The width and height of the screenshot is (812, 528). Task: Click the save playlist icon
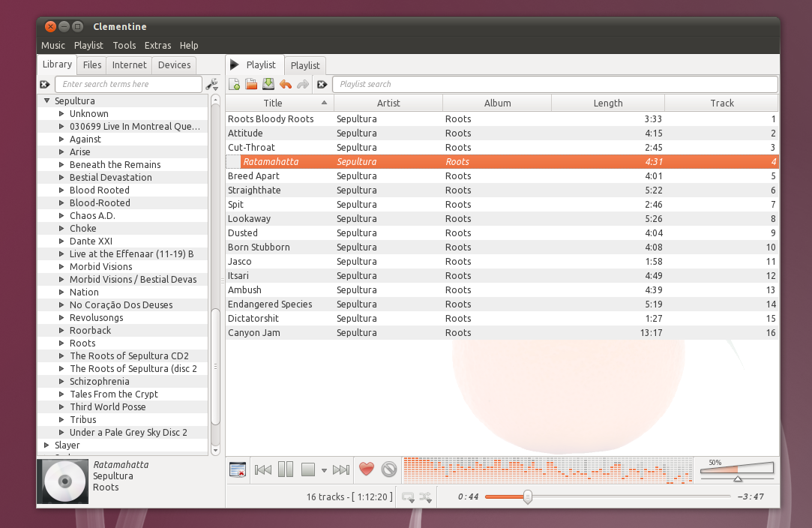coord(268,84)
